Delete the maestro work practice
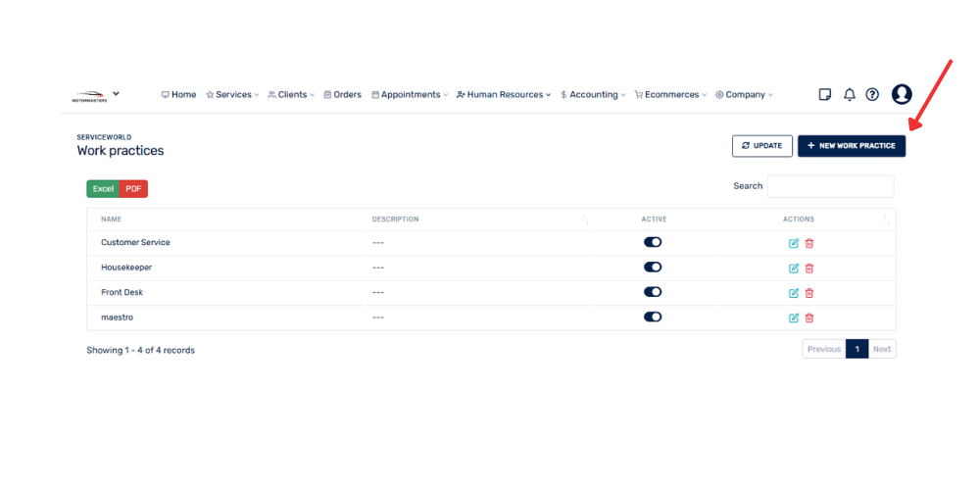 pos(808,318)
